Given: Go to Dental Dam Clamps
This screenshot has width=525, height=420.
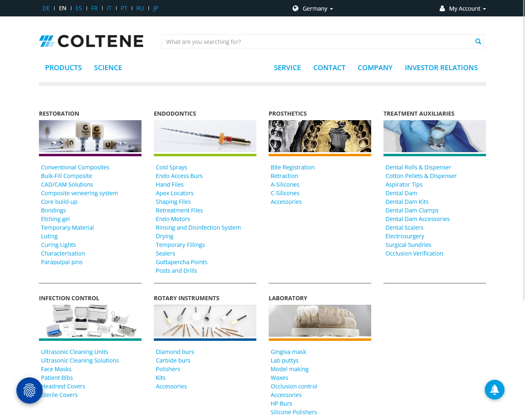Looking at the screenshot, I should point(412,210).
